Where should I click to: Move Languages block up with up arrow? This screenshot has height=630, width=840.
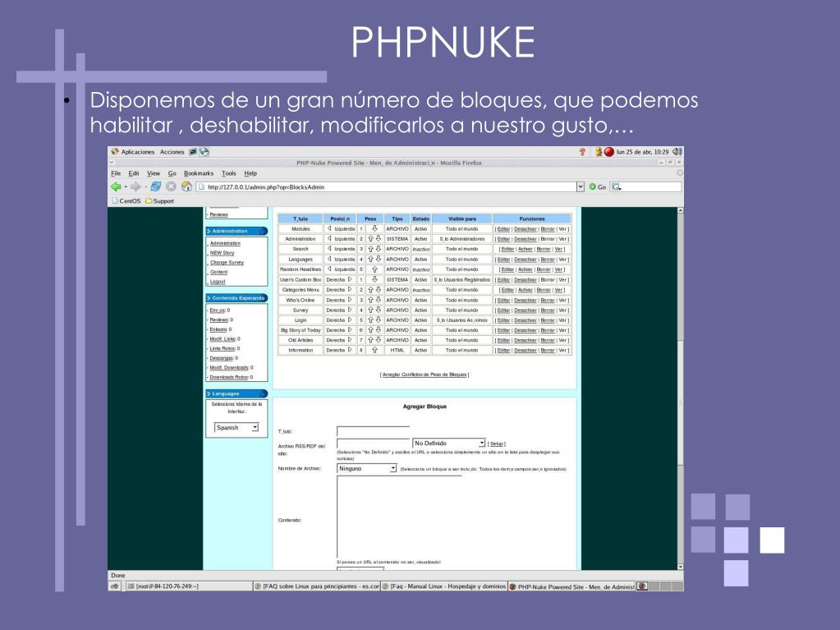click(x=370, y=260)
